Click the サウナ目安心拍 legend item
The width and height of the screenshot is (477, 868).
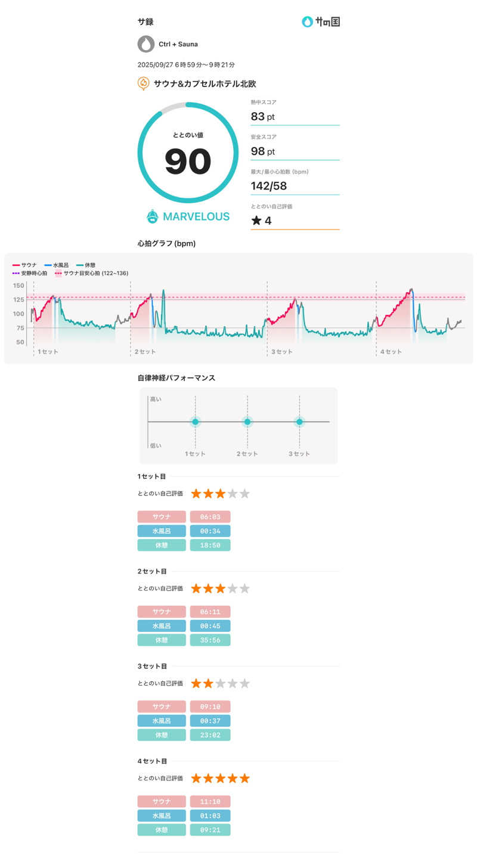click(x=91, y=273)
